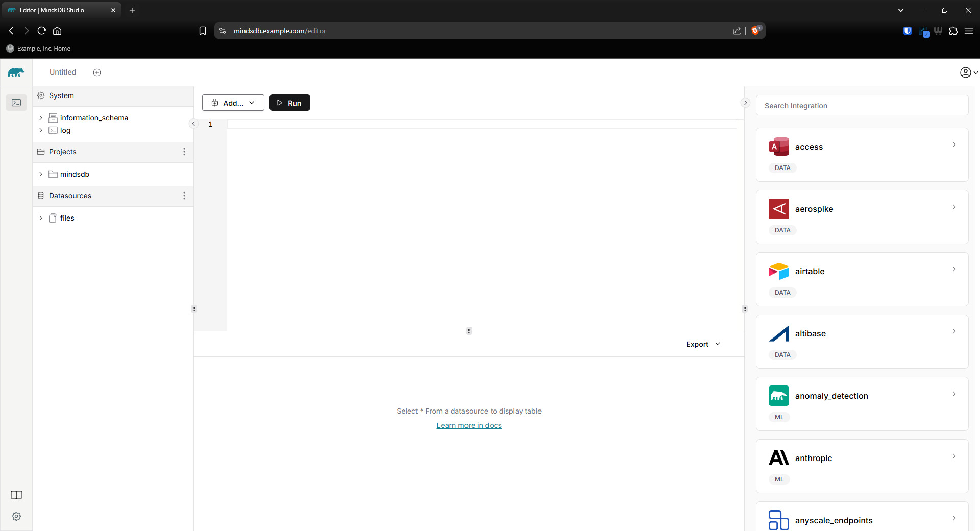Open Projects three-dot options menu

pyautogui.click(x=184, y=152)
